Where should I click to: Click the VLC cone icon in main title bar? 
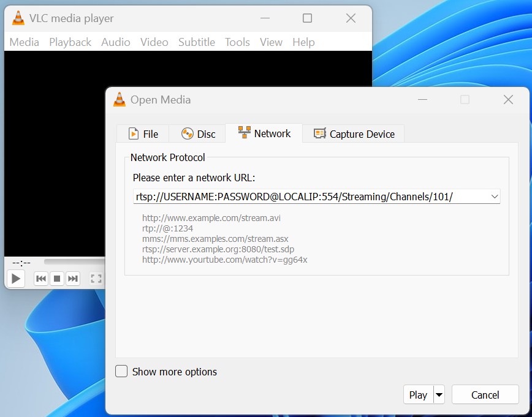pyautogui.click(x=19, y=18)
